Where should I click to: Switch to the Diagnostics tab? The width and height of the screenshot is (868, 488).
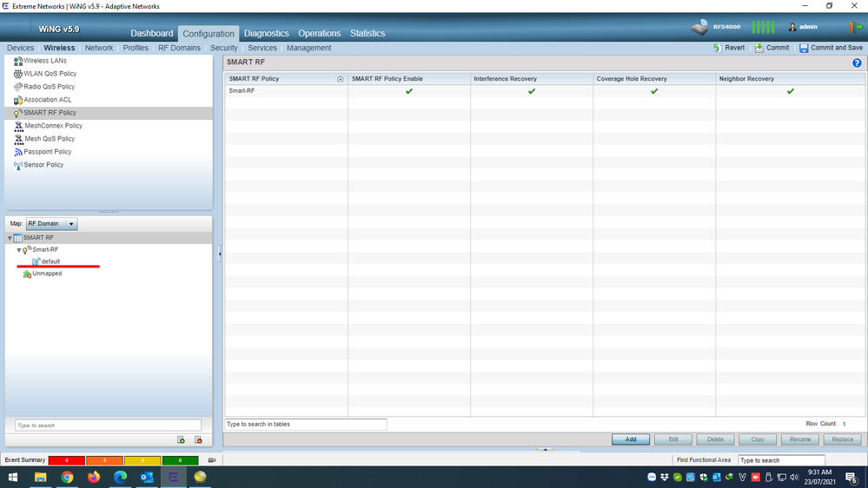[x=266, y=33]
